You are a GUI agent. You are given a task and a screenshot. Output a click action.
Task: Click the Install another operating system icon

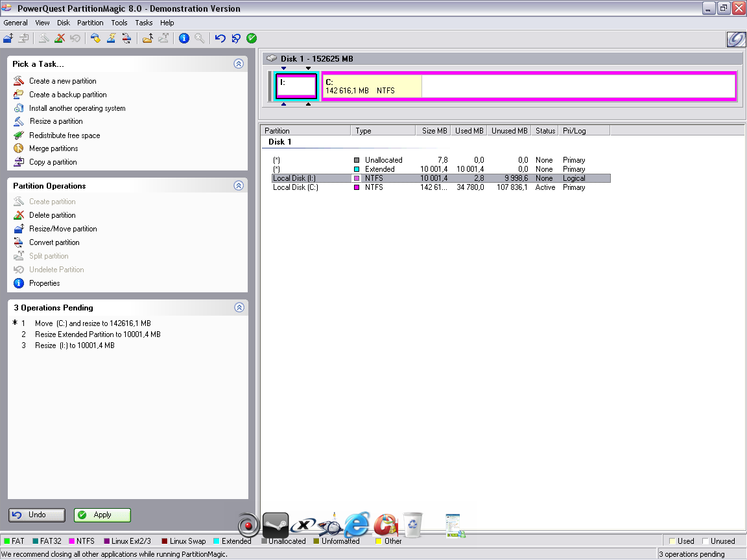[x=19, y=108]
